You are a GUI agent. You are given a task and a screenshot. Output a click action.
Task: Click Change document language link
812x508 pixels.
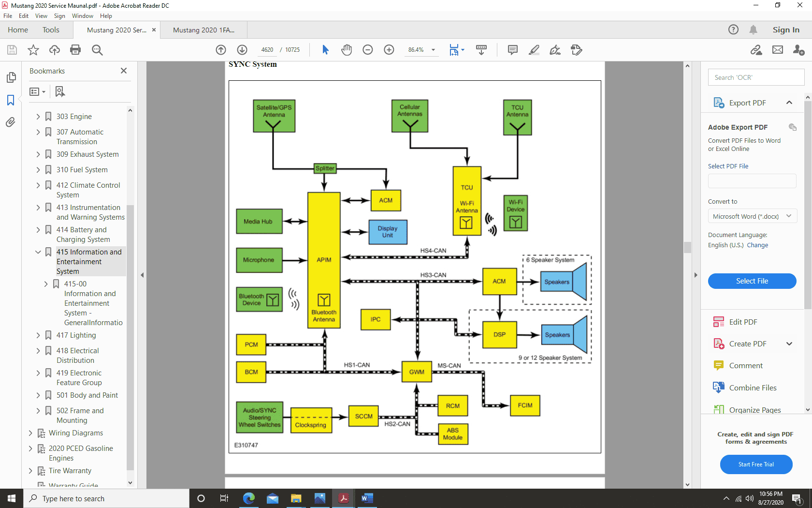[x=757, y=245]
